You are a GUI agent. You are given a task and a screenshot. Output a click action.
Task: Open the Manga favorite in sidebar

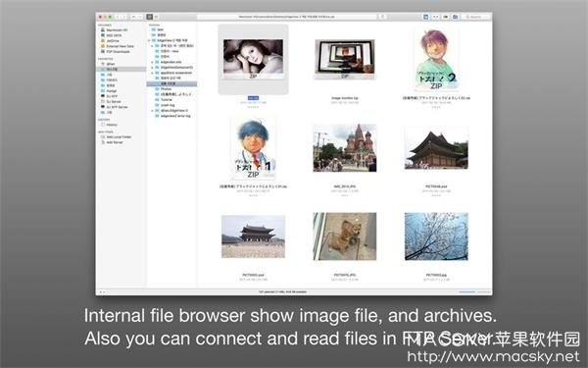pyautogui.click(x=112, y=91)
